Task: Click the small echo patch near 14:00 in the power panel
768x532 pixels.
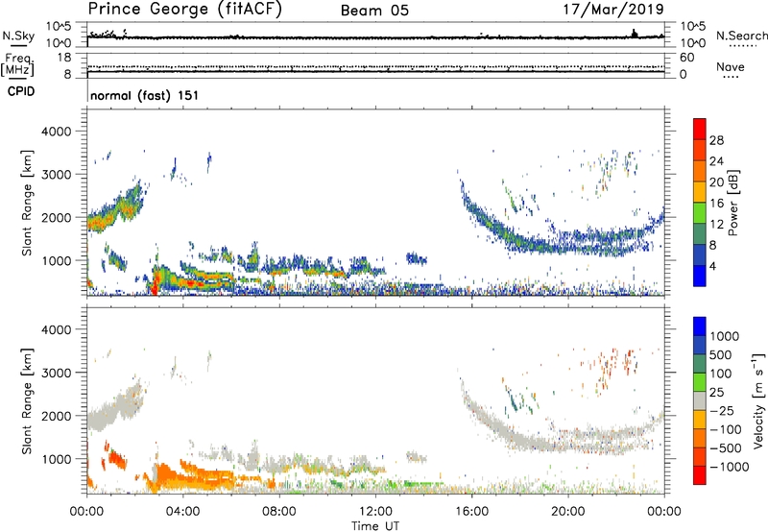Action: click(417, 258)
